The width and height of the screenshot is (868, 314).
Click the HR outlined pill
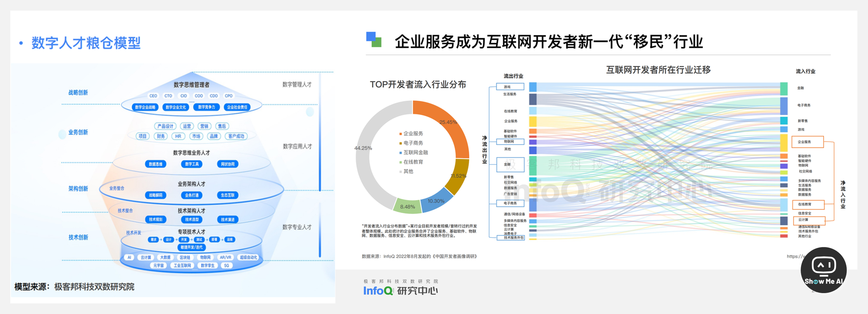coord(178,136)
